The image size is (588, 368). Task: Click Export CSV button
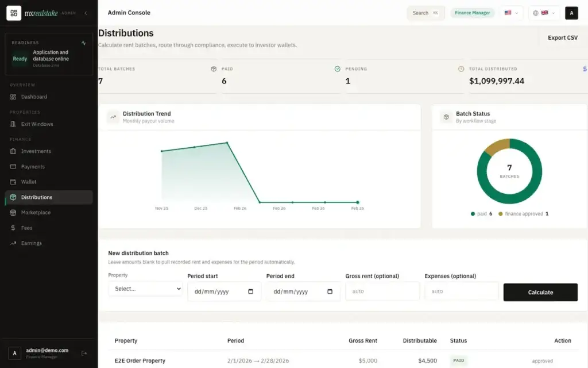[x=563, y=37]
